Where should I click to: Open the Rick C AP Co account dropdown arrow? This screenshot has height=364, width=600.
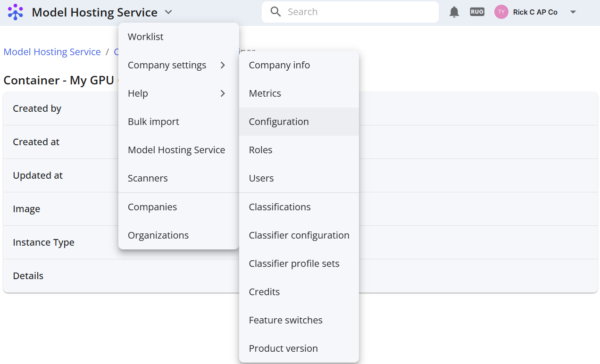click(x=573, y=12)
